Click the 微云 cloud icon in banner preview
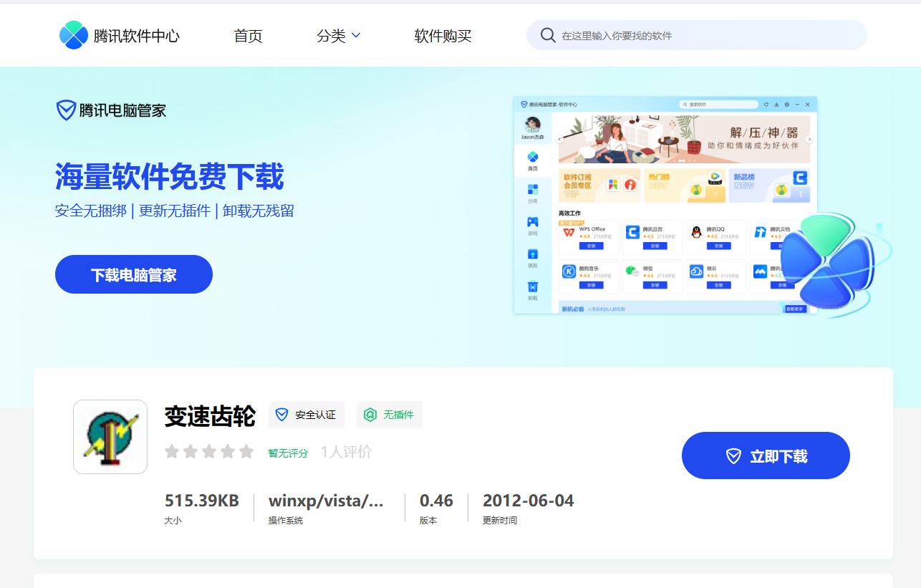The width and height of the screenshot is (921, 588). pyautogui.click(x=696, y=271)
